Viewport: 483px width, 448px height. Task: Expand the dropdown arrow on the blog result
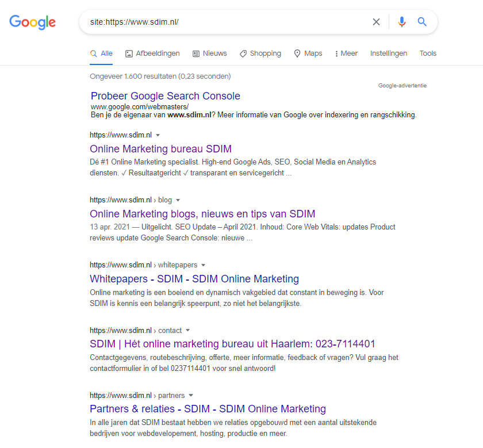(x=178, y=200)
